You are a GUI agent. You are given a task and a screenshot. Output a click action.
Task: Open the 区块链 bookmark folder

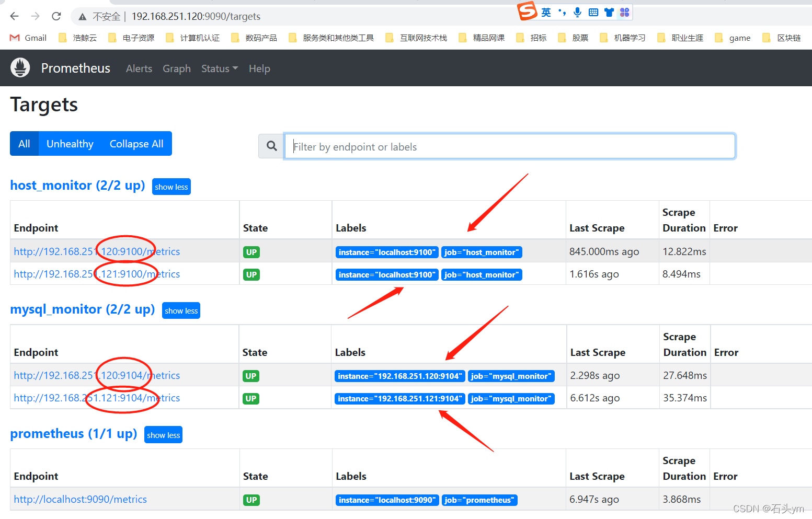click(x=782, y=38)
